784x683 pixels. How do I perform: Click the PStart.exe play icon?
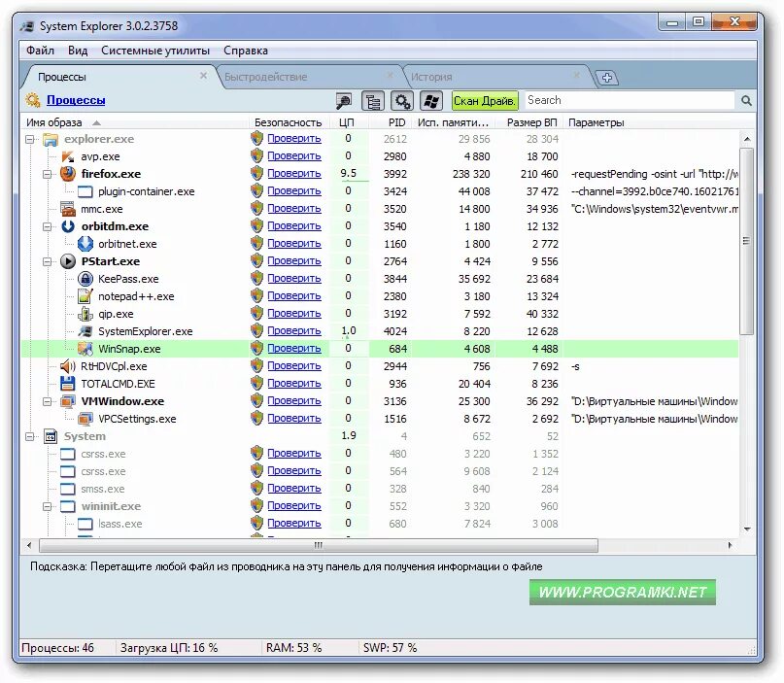point(68,261)
